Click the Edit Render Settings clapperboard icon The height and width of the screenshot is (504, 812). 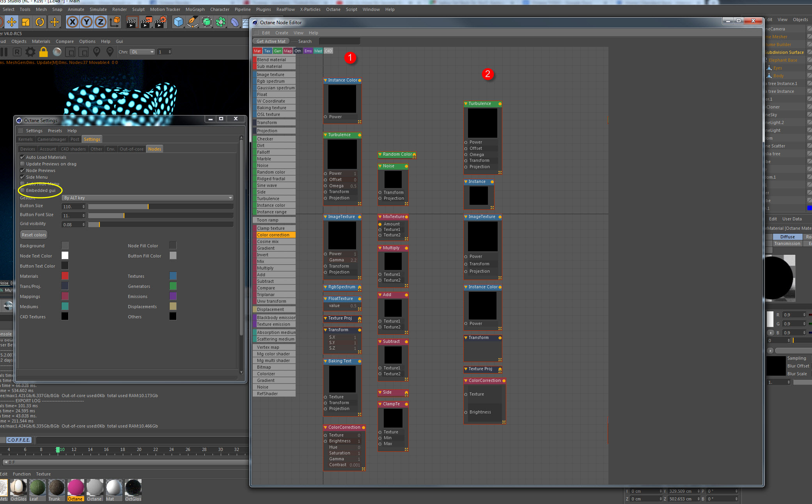point(161,22)
